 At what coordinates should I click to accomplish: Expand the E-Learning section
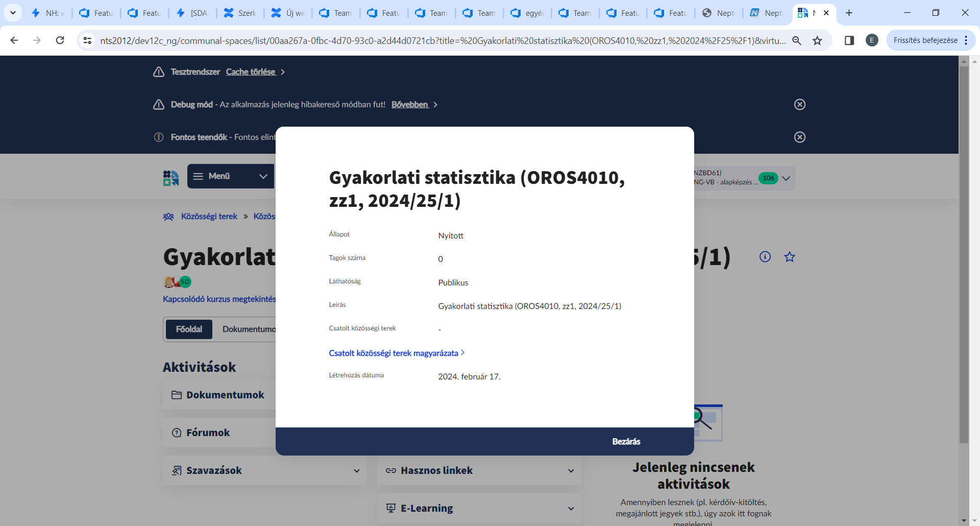571,509
